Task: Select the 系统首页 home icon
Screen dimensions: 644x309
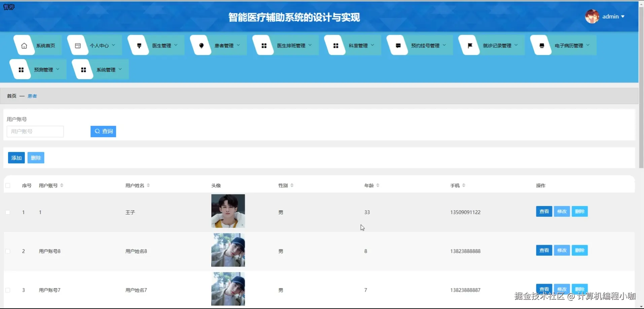Action: coord(24,45)
